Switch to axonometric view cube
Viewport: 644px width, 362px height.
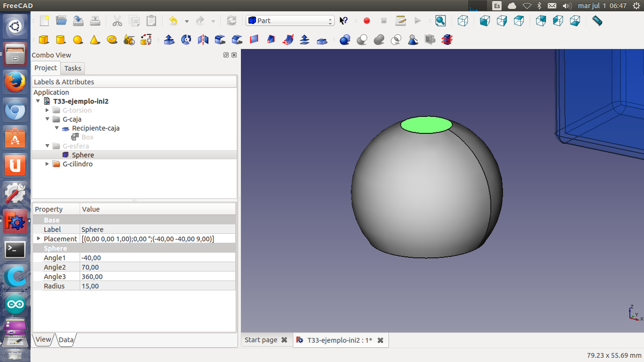click(x=463, y=21)
